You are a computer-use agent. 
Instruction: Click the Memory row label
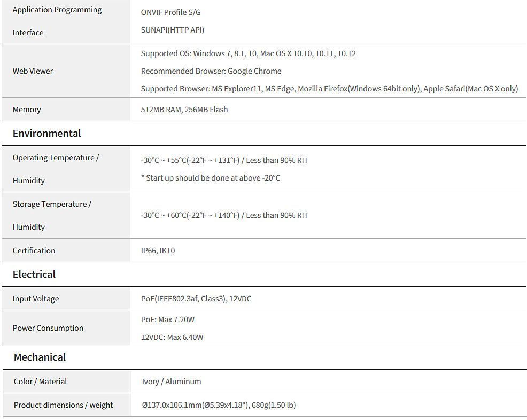pyautogui.click(x=27, y=110)
